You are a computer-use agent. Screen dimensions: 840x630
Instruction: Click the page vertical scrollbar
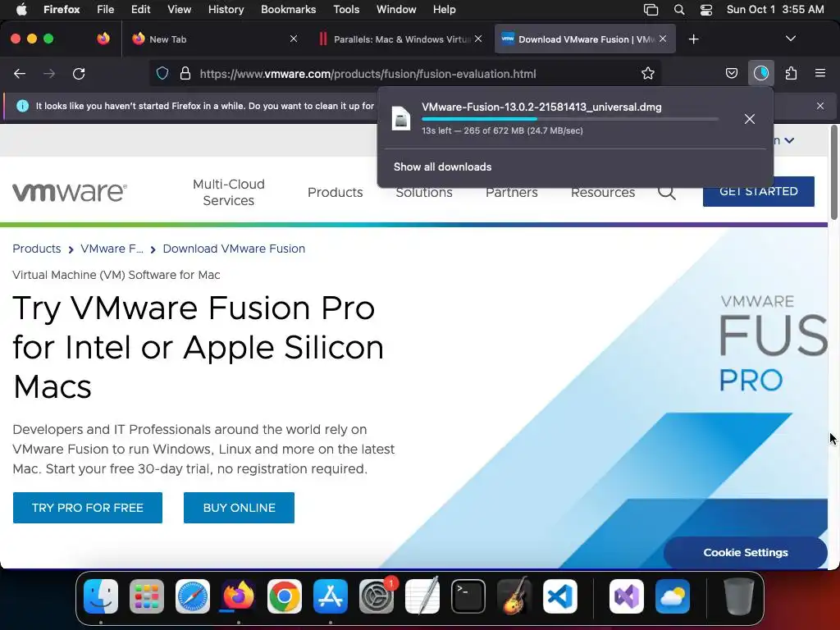click(834, 172)
